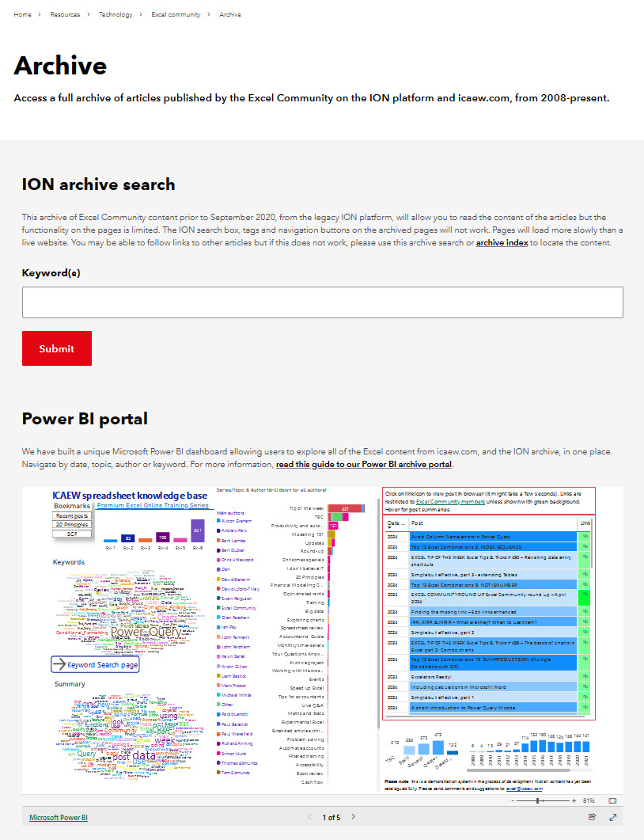The image size is (644, 840).
Task: Click the fit to page icon
Action: (x=612, y=800)
